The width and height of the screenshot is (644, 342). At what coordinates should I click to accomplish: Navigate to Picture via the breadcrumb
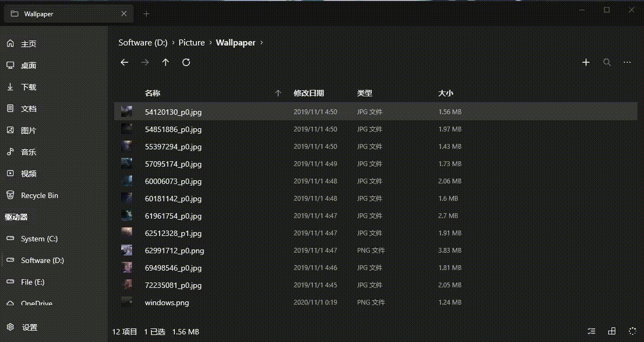[192, 42]
